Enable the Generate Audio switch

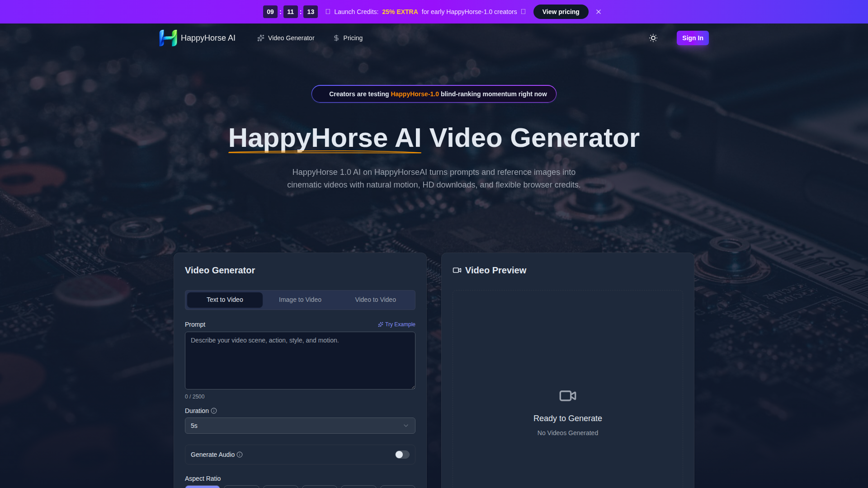point(402,455)
